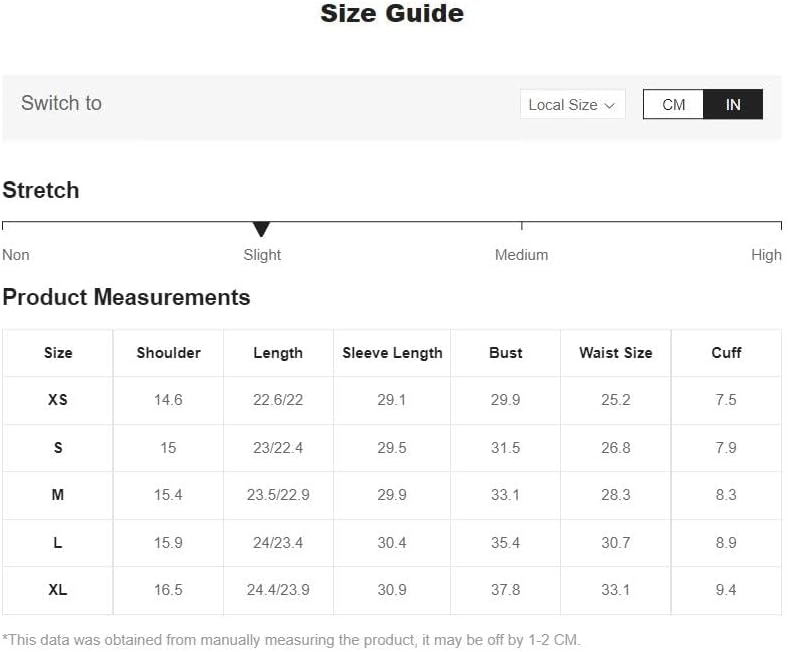Click the Medium stretch label
The width and height of the screenshot is (788, 652).
coord(521,255)
